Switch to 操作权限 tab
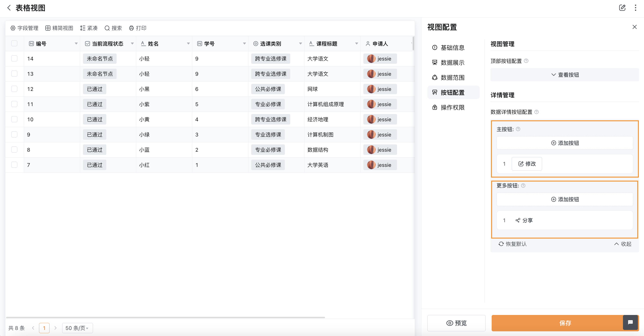The height and width of the screenshot is (336, 644). 453,107
